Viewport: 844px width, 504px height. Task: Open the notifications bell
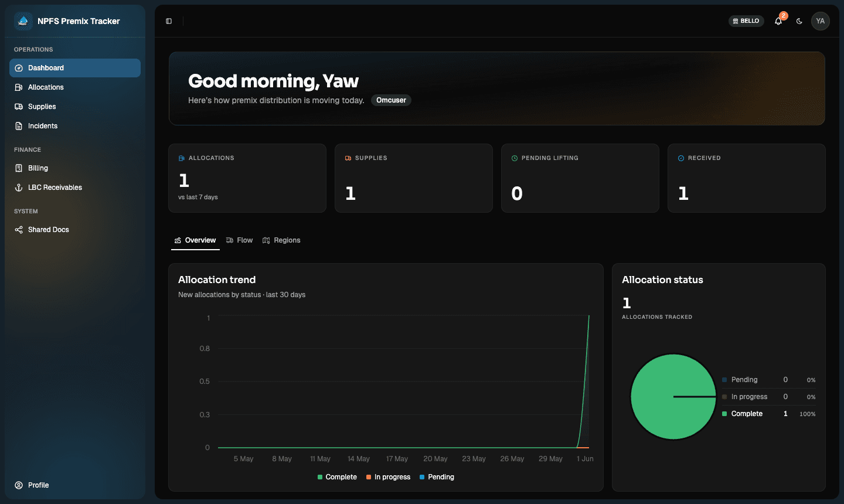(x=778, y=21)
